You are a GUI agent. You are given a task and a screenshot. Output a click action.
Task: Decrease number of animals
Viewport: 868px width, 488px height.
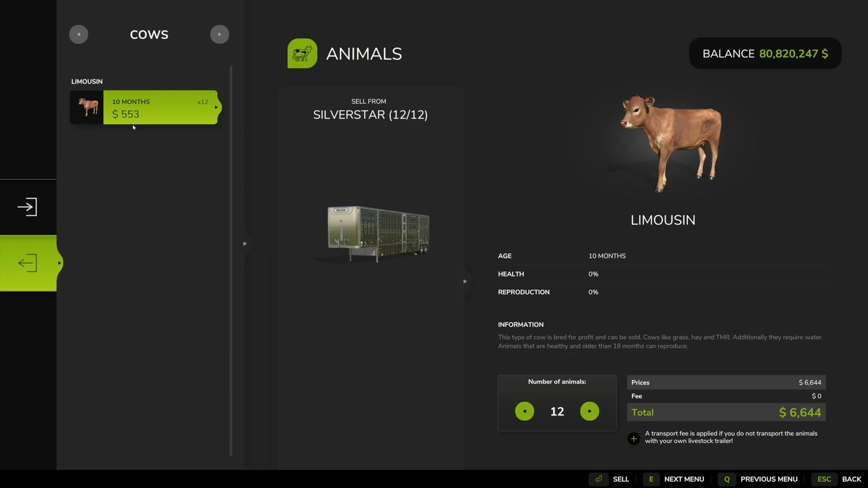[524, 411]
